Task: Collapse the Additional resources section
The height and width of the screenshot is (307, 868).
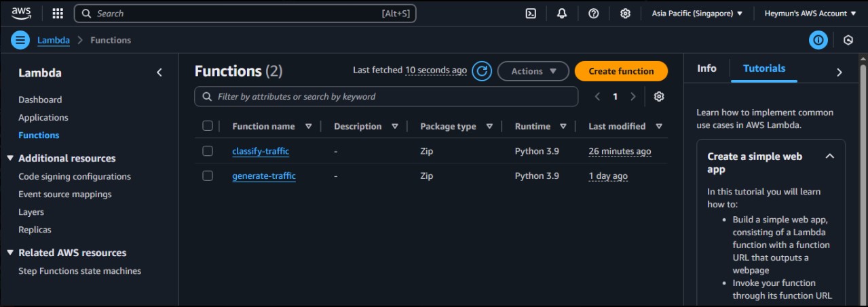Action: point(10,158)
